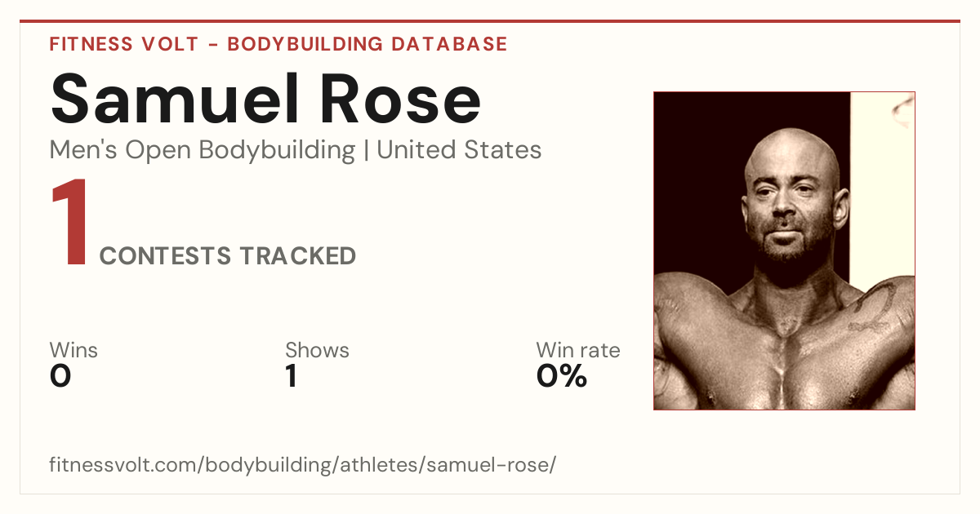980x514 pixels.
Task: Select the Bodybuilding Database header text
Action: pos(367,44)
